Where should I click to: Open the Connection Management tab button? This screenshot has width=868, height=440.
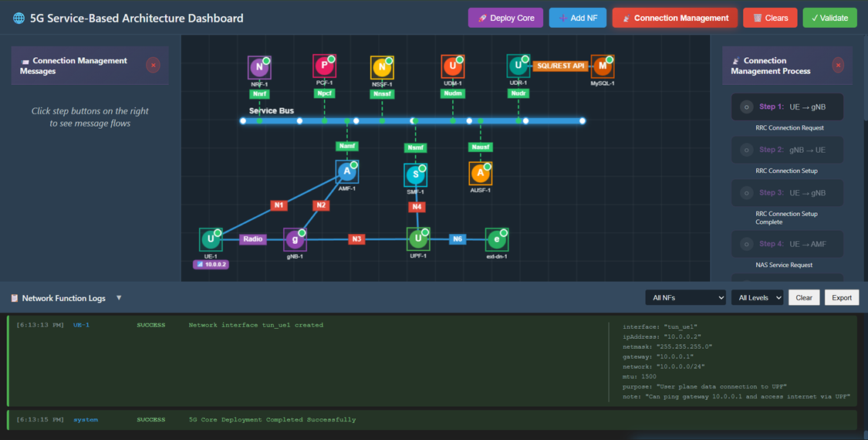[x=675, y=18]
